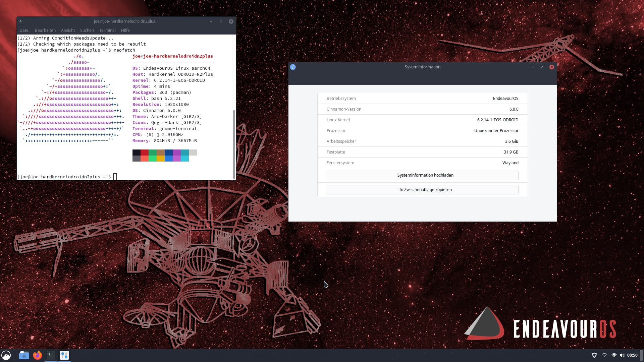Open Firefox from the taskbar

coord(38,355)
